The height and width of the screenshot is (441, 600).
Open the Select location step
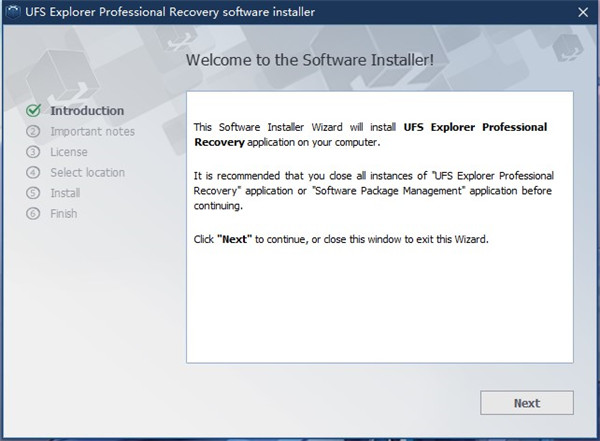click(x=88, y=172)
